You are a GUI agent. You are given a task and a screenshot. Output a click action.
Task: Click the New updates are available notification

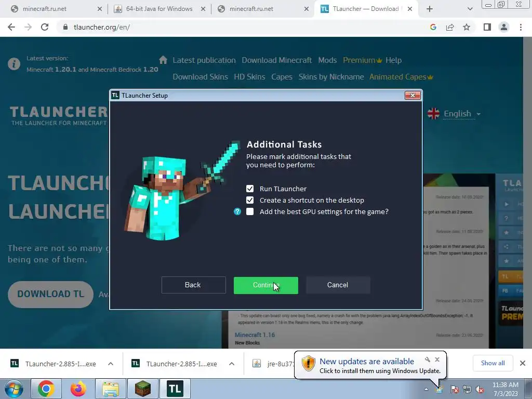(370, 365)
